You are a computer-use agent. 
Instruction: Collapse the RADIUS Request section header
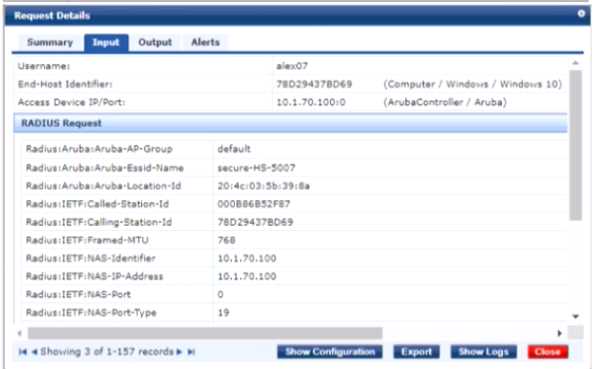290,123
